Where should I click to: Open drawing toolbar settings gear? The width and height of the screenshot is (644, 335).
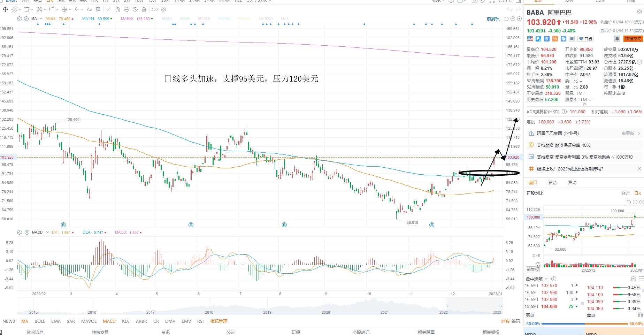click(x=164, y=9)
